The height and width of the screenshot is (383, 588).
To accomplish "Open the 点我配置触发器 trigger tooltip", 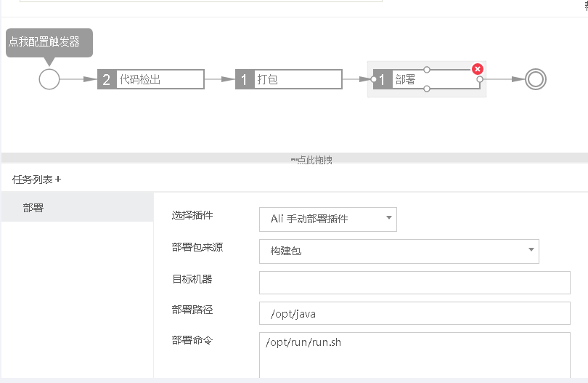I will pyautogui.click(x=49, y=42).
